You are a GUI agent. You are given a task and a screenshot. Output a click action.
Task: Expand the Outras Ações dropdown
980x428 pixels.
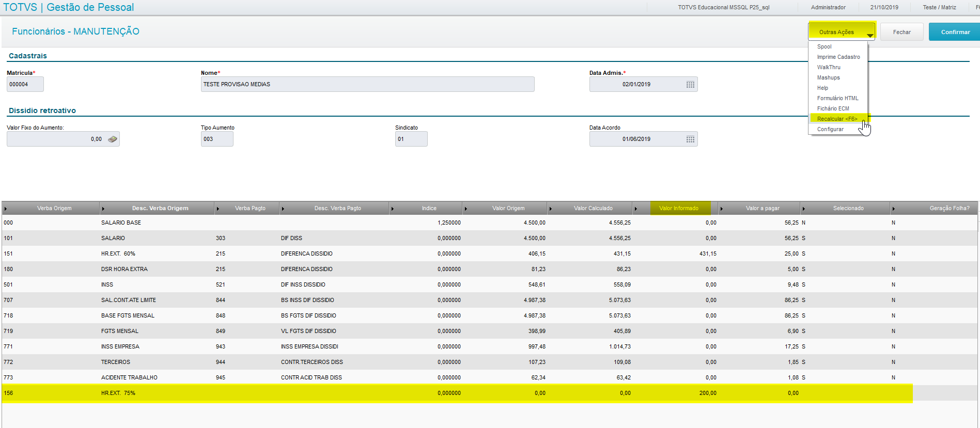(842, 31)
